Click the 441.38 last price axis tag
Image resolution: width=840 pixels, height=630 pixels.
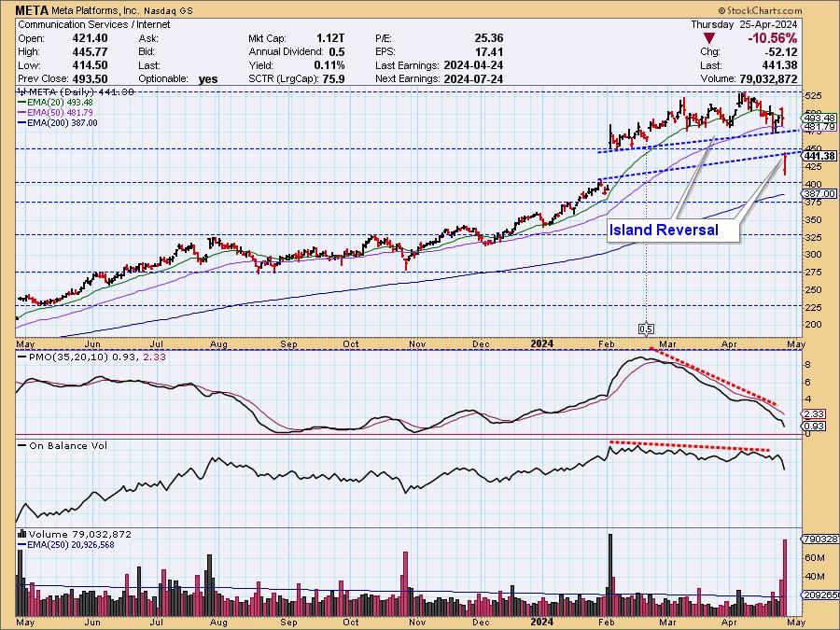pos(820,156)
